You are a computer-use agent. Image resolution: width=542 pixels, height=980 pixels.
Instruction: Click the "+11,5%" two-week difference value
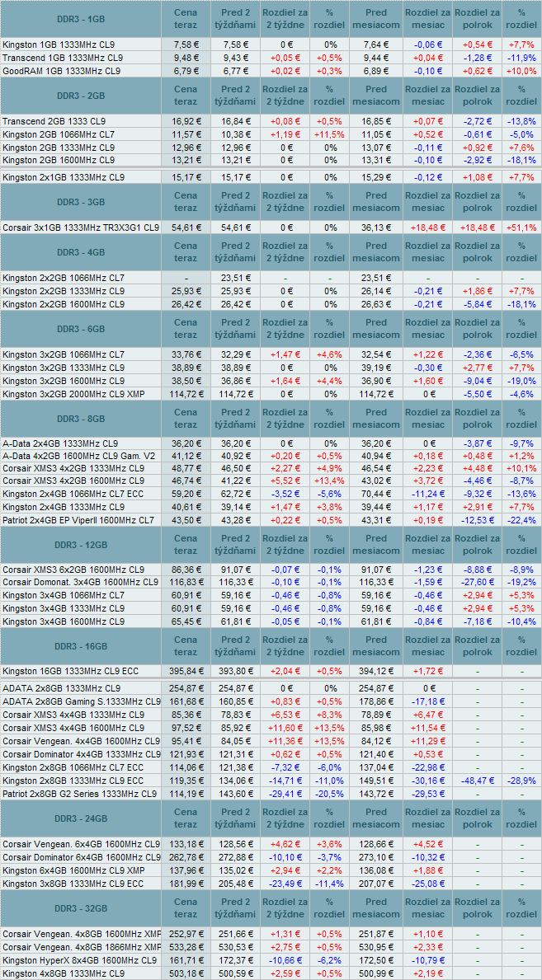point(331,134)
